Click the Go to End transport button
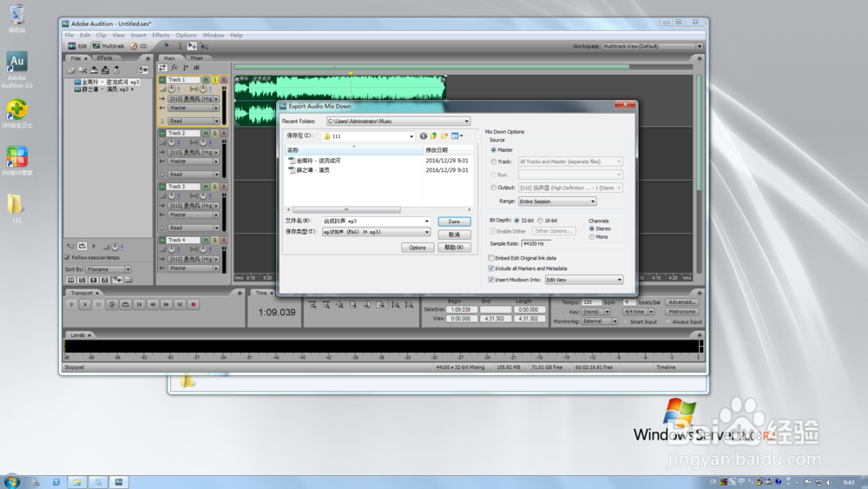Screen dimensions: 868x489 pos(180,305)
